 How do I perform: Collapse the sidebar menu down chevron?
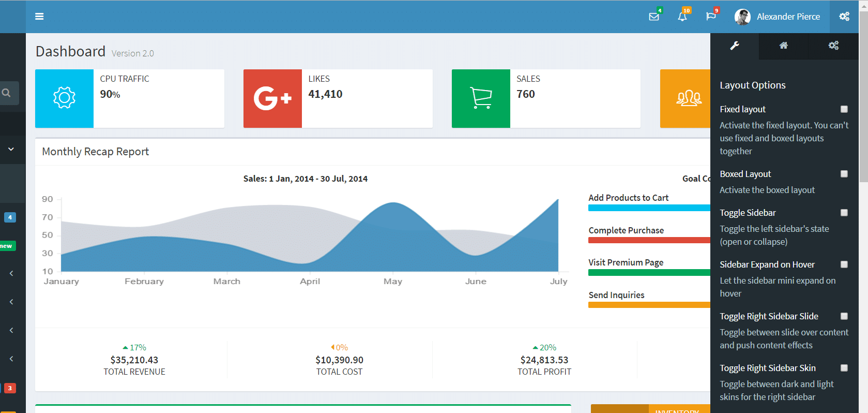coord(11,149)
